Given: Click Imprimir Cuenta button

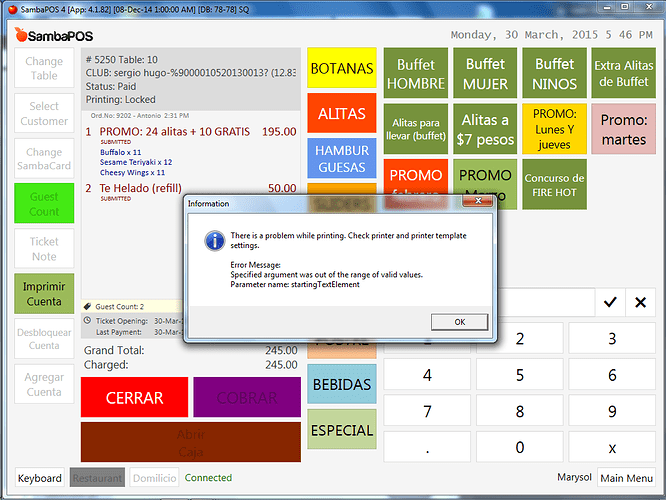Looking at the screenshot, I should pyautogui.click(x=44, y=294).
